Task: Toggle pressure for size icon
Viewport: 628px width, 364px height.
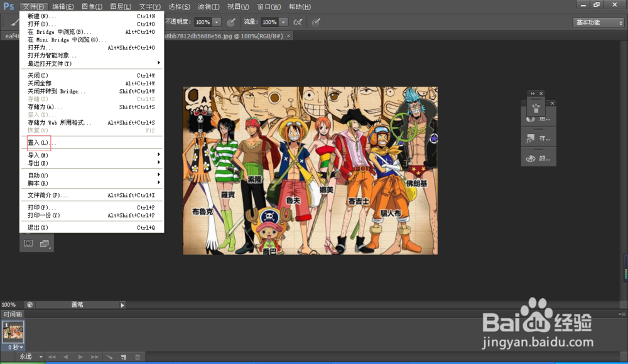Action: tap(316, 23)
